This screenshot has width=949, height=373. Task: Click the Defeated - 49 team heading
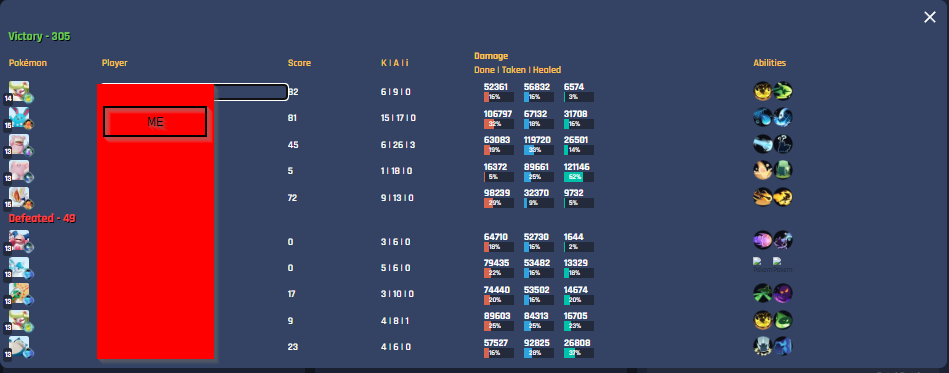coord(42,218)
